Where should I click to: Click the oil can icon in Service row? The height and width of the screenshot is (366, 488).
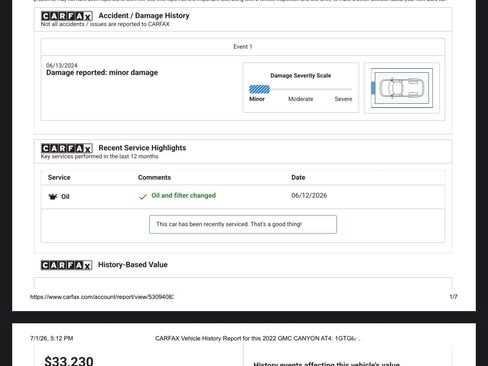tap(53, 197)
